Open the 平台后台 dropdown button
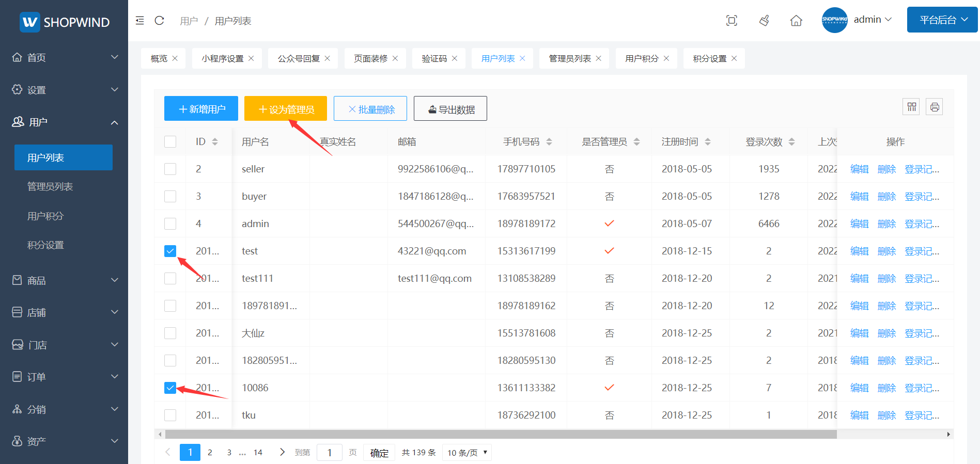Viewport: 980px width, 464px height. click(x=942, y=20)
